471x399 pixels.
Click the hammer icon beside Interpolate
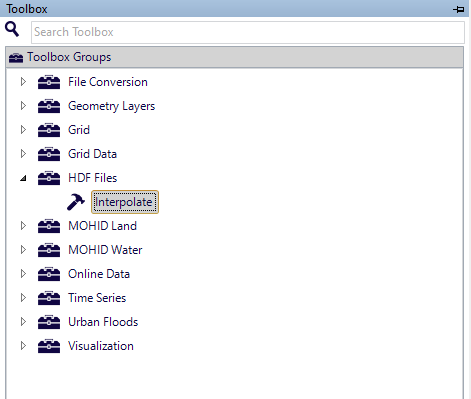point(76,202)
